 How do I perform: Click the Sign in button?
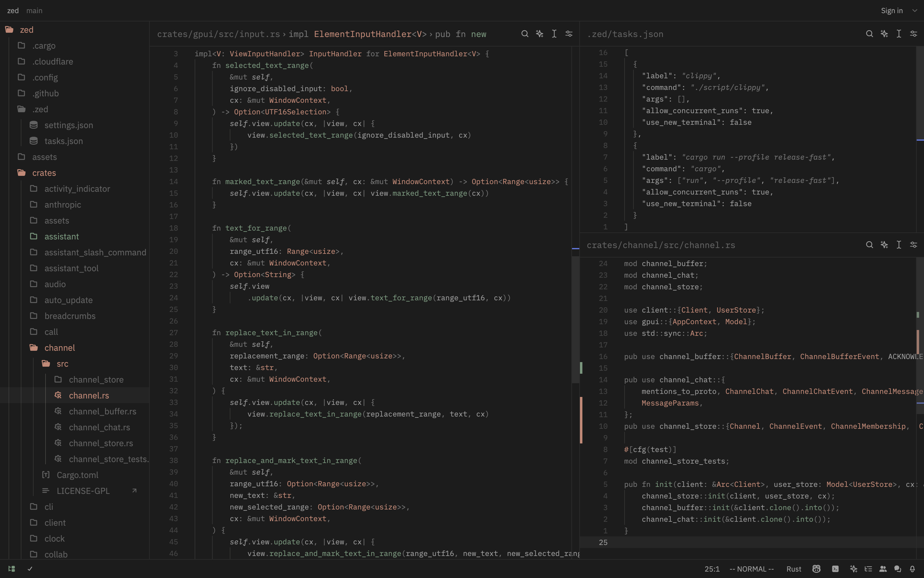pyautogui.click(x=892, y=11)
